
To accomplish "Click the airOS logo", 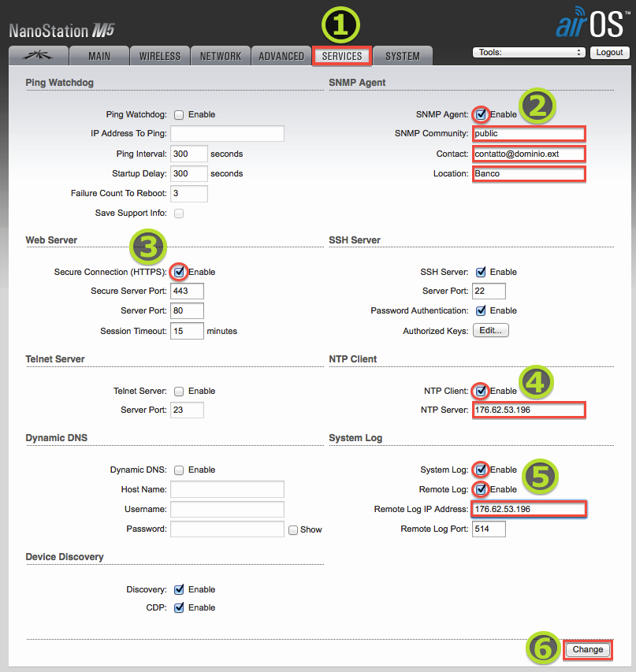I will (x=590, y=24).
